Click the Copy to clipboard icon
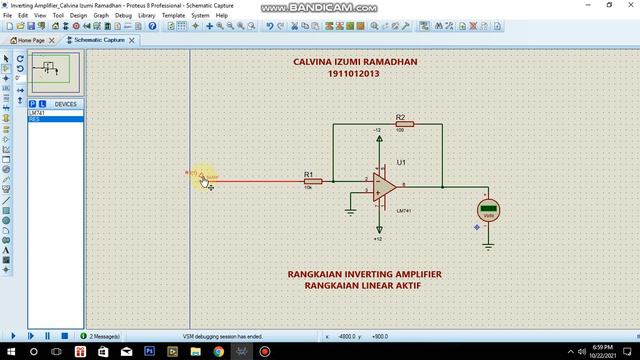 pos(305,26)
